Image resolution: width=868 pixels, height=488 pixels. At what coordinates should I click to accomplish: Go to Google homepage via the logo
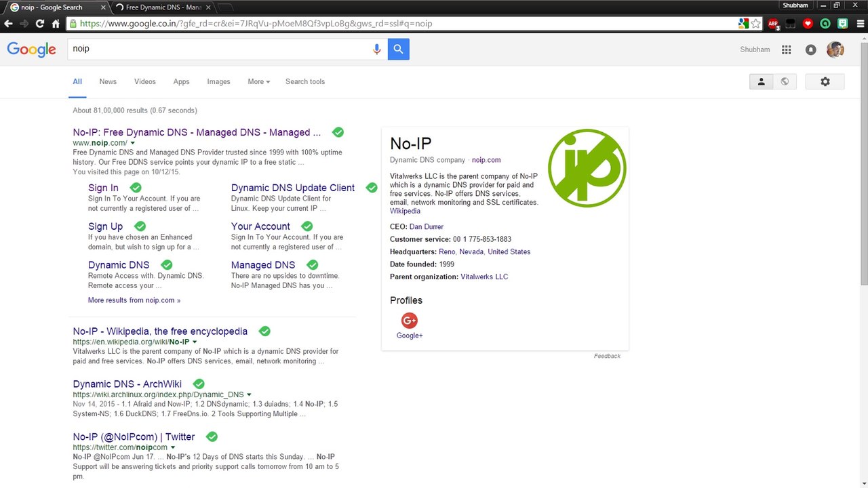click(31, 49)
